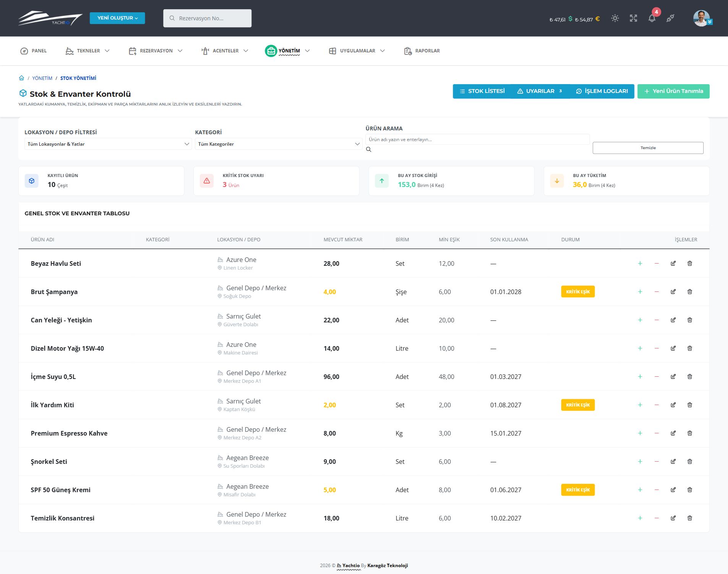Viewport: 728px width, 574px height.
Task: Switch to Uyarılar tab
Action: point(540,91)
